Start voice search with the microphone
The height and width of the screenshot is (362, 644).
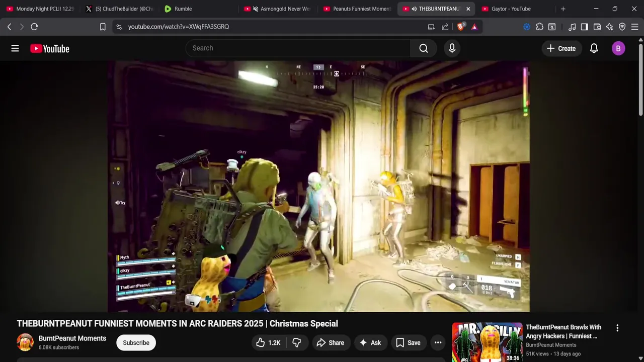(x=452, y=48)
